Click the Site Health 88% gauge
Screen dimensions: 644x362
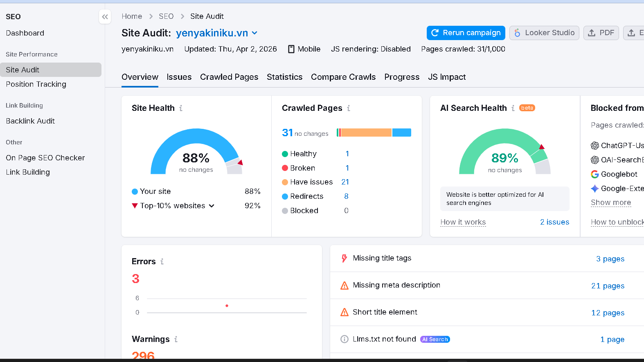click(x=196, y=151)
